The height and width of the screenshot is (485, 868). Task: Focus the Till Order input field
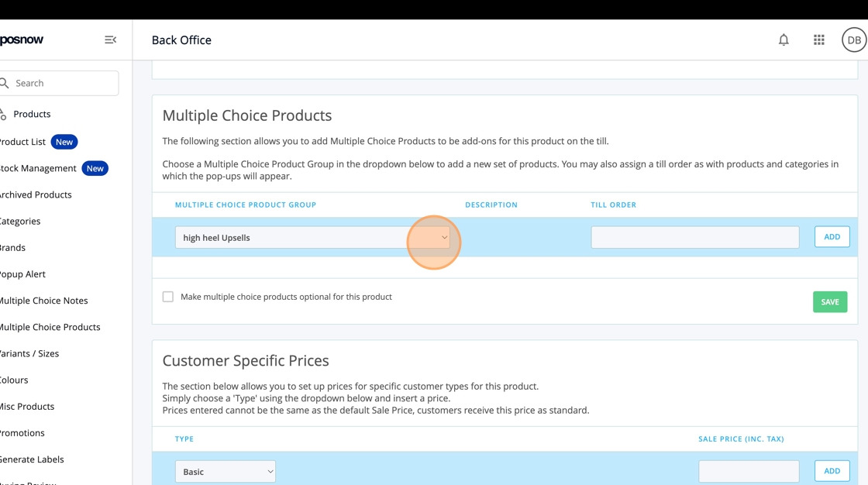(x=694, y=237)
